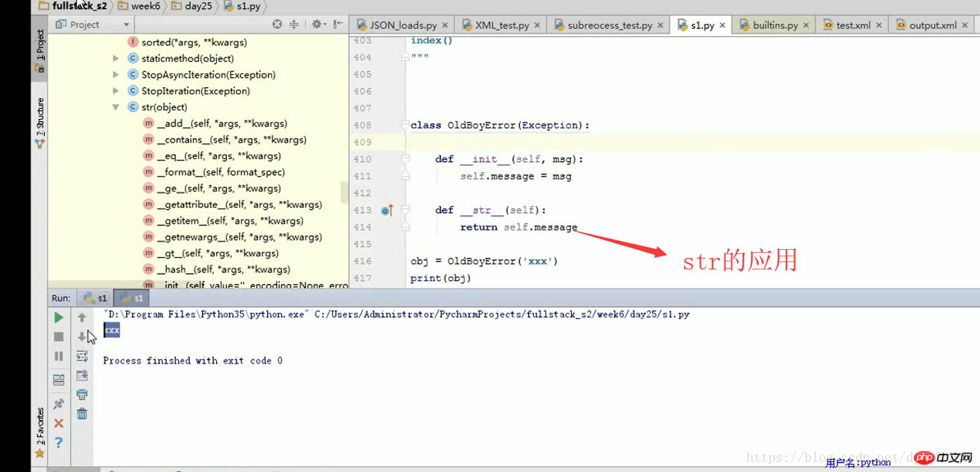
Task: Close the JSON_loads.py tab
Action: click(x=445, y=25)
